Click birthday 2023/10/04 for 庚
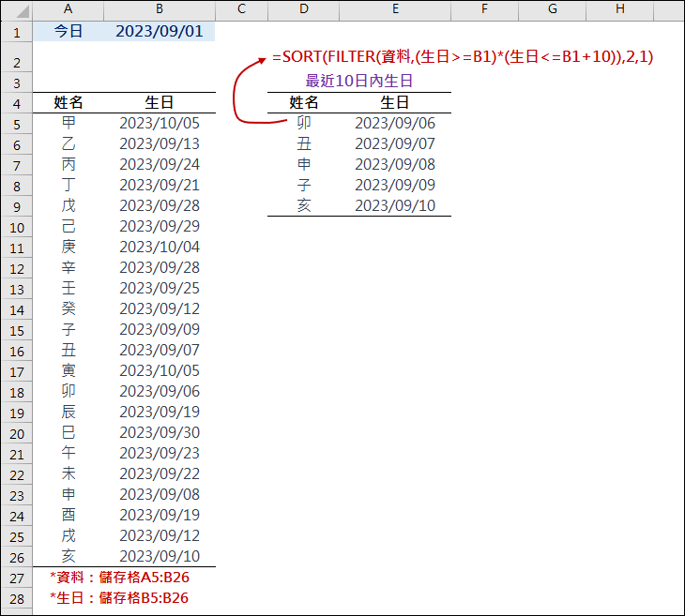The width and height of the screenshot is (685, 616). 160,247
